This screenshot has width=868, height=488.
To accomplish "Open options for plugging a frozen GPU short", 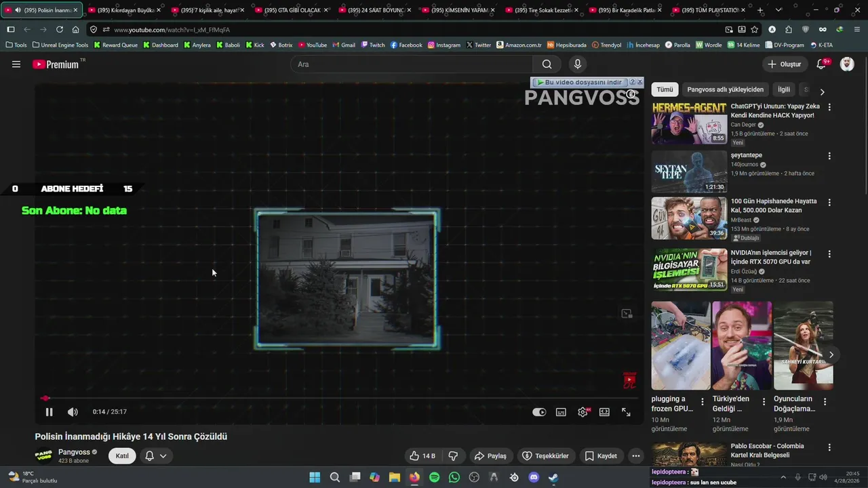I will pos(702,402).
